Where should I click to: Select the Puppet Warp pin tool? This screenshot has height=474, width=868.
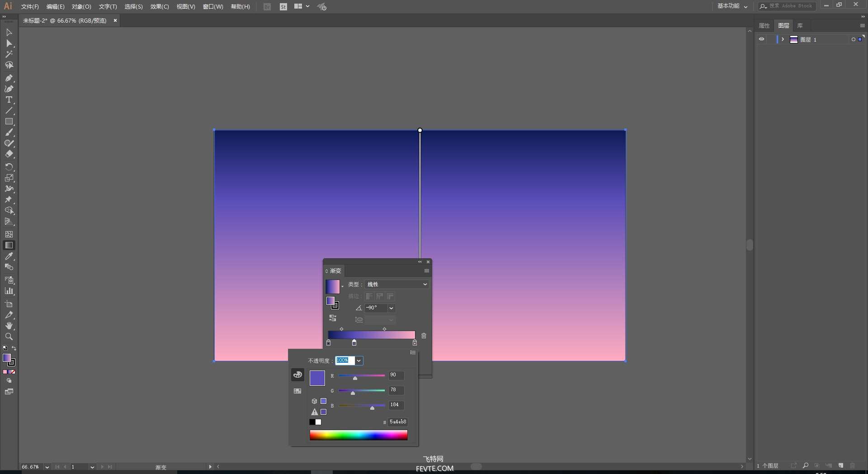click(x=9, y=199)
